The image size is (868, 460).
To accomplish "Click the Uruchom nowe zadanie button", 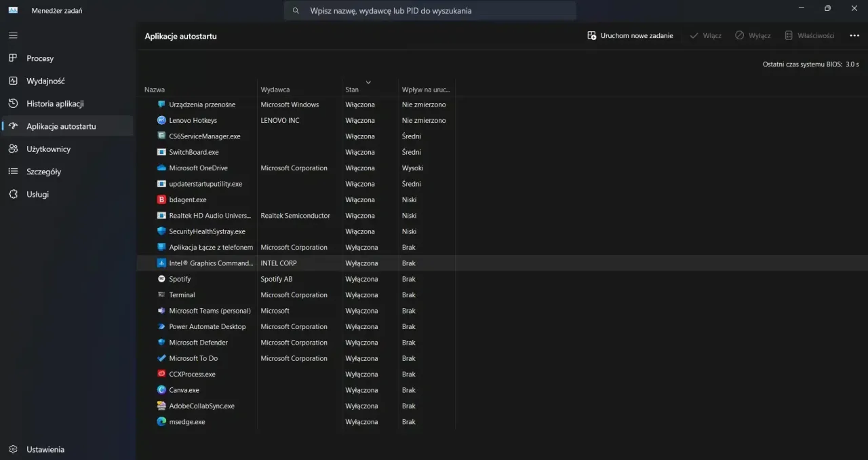I will tap(629, 35).
